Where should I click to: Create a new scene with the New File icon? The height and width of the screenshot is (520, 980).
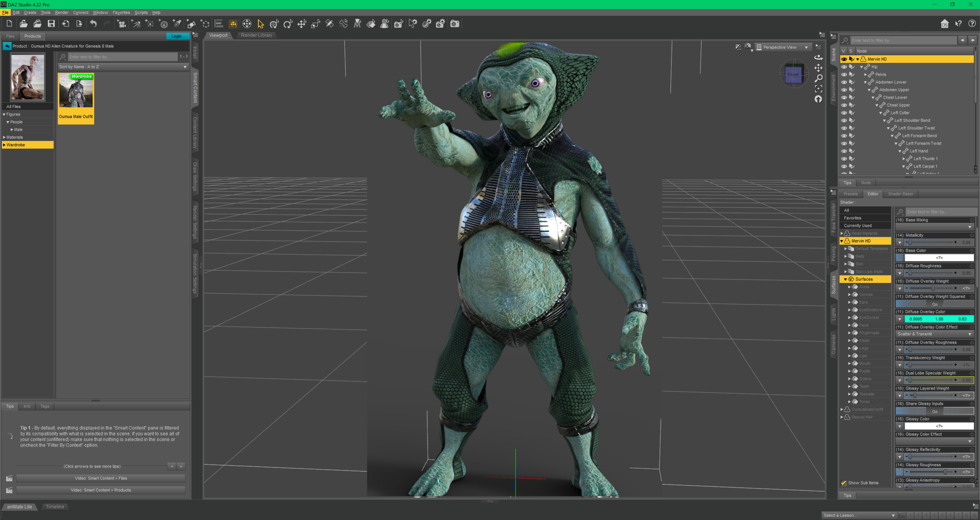click(x=9, y=23)
